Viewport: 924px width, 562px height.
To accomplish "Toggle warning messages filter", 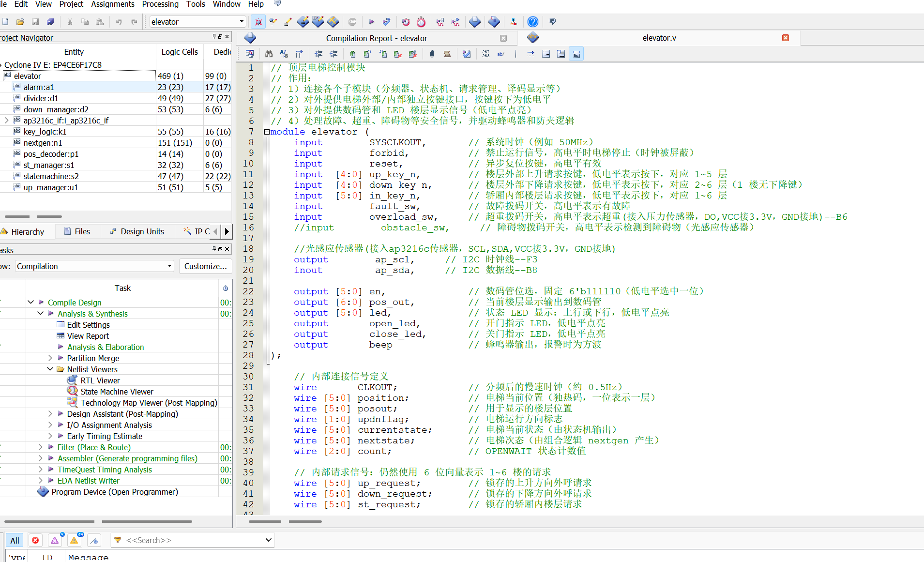I will (x=75, y=540).
